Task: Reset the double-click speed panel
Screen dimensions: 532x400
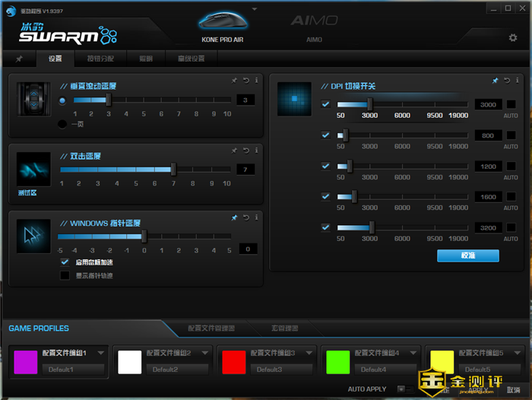Action: tap(245, 151)
